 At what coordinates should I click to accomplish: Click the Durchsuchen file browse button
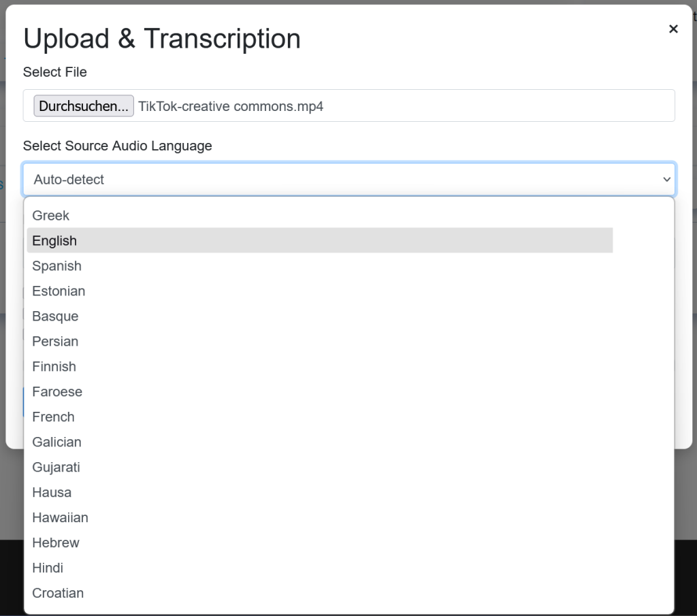(84, 106)
